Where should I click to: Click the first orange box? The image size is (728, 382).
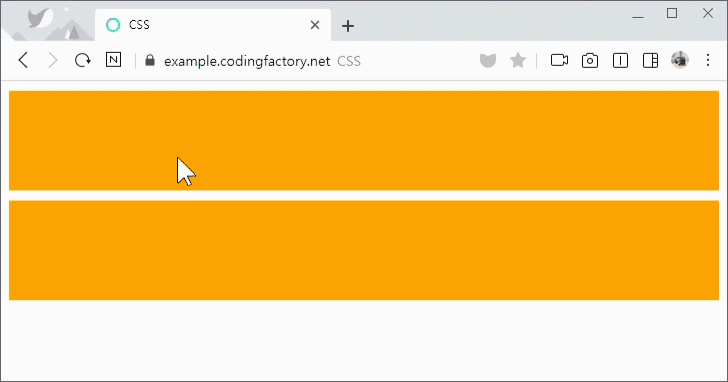364,141
